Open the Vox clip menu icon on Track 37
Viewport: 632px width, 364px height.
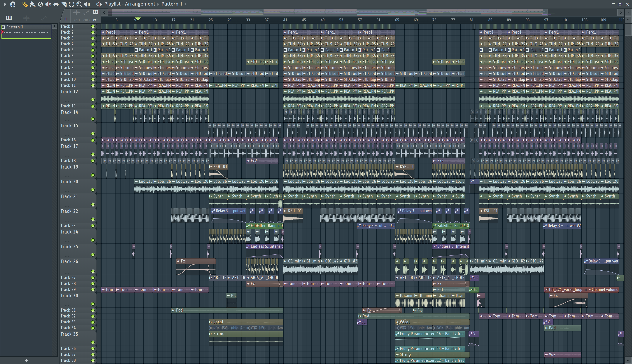[546, 355]
